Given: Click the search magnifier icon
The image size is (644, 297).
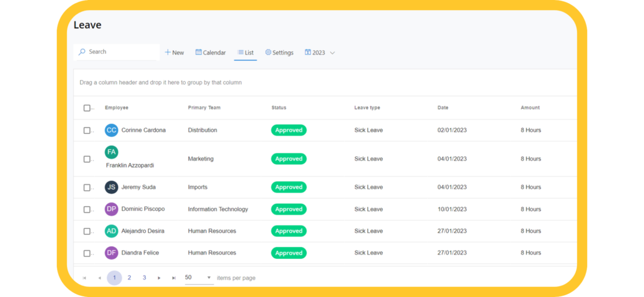Looking at the screenshot, I should pyautogui.click(x=82, y=52).
